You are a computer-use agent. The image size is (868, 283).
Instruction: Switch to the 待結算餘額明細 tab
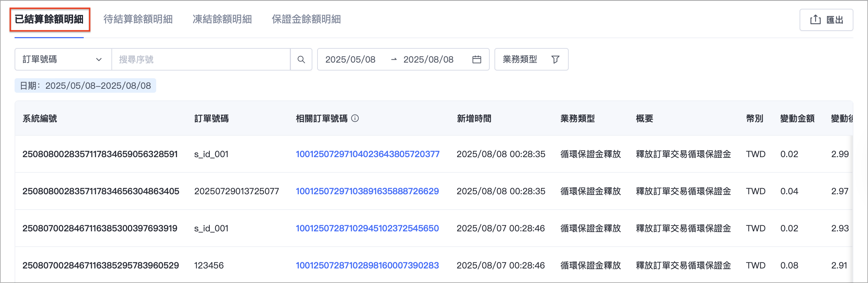coord(138,19)
